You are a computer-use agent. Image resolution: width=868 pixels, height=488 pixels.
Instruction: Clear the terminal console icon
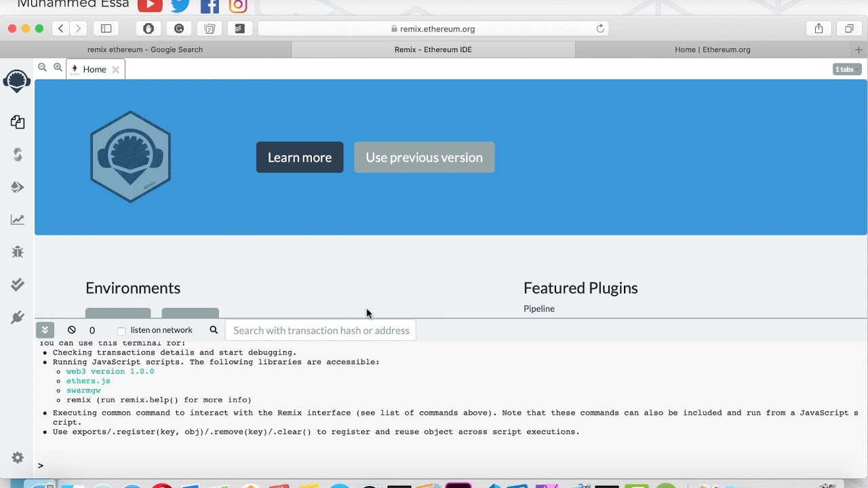(x=72, y=330)
